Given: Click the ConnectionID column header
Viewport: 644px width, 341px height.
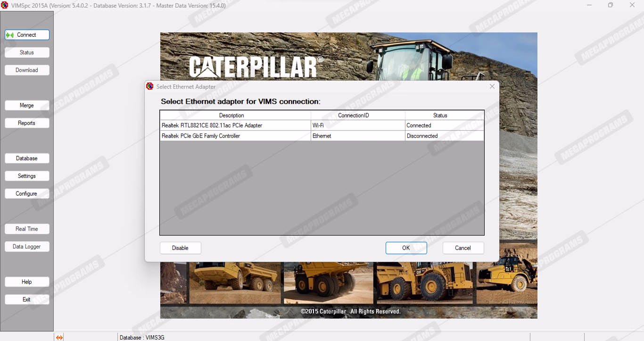Looking at the screenshot, I should (x=358, y=116).
